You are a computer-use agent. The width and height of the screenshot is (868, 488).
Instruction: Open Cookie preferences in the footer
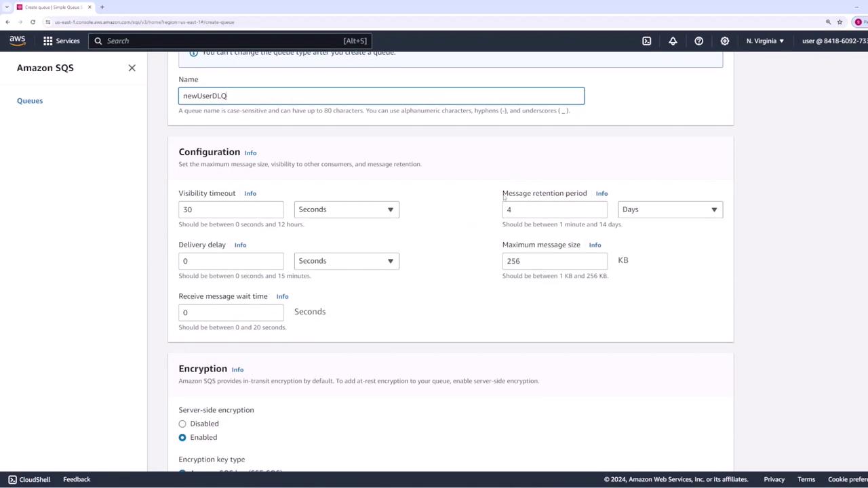tap(848, 479)
